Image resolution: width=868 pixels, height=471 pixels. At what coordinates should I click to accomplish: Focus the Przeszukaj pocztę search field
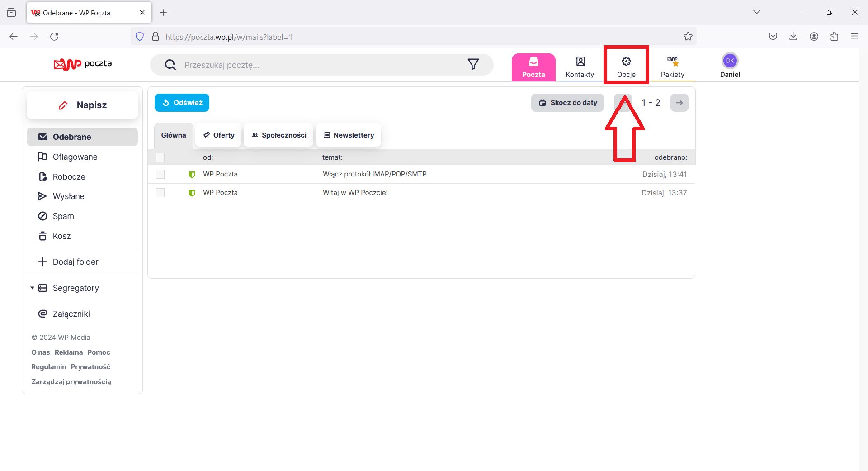click(x=321, y=65)
